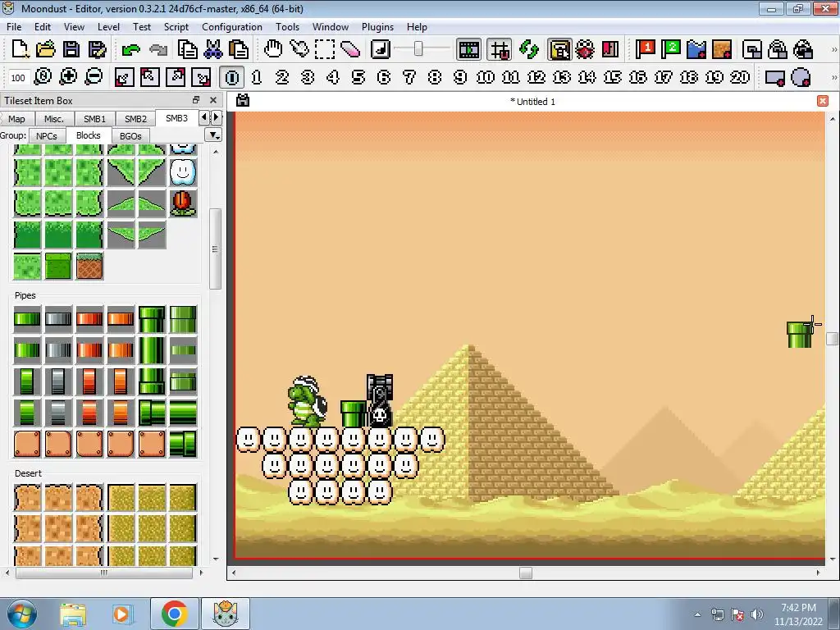Open the File menu
This screenshot has width=840, height=630.
coord(14,27)
